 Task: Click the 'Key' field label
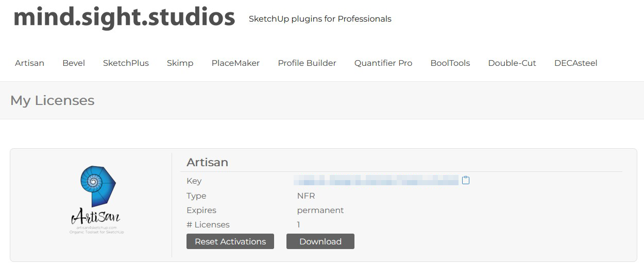click(x=194, y=181)
